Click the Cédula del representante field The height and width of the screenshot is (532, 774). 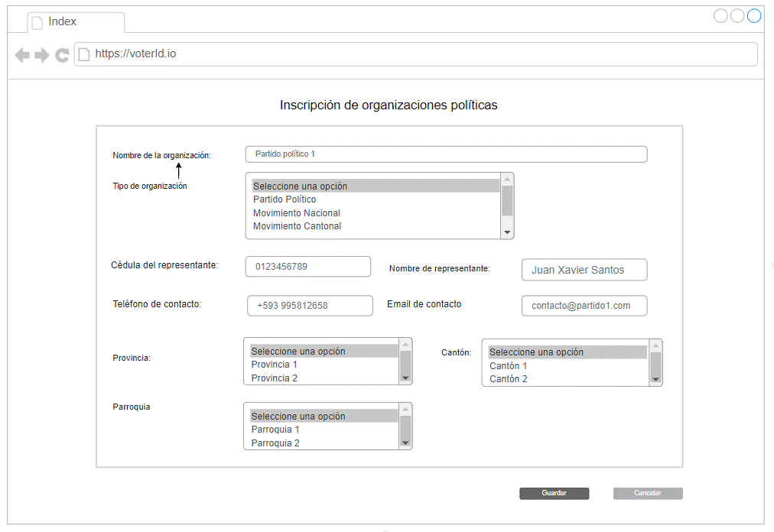(308, 267)
